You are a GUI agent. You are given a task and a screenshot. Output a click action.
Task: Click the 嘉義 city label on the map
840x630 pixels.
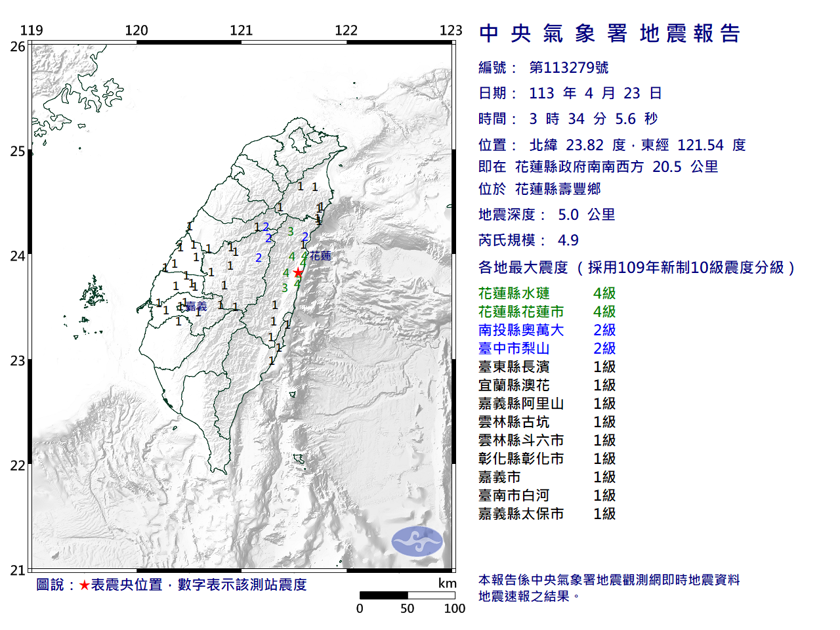click(x=196, y=306)
